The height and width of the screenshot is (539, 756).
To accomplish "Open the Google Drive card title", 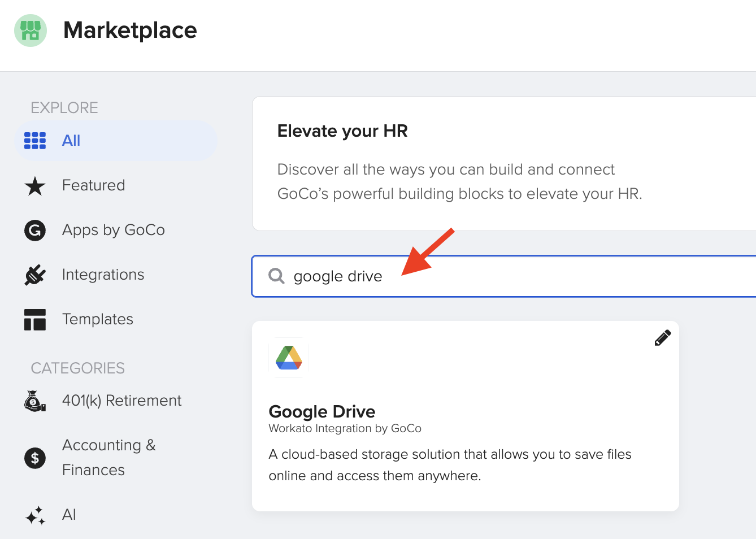I will pyautogui.click(x=322, y=411).
